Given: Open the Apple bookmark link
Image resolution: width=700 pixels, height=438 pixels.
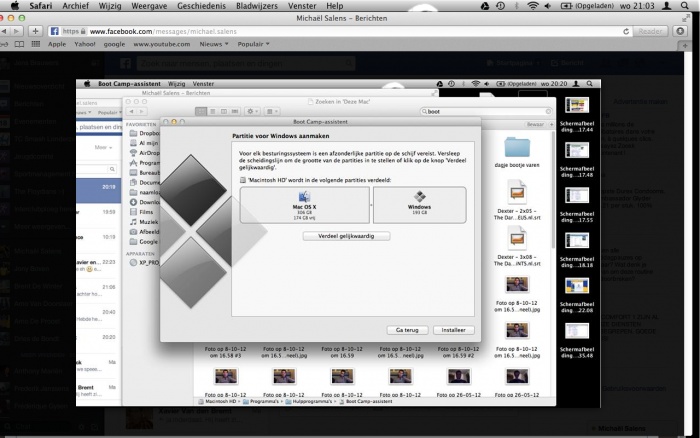Looking at the screenshot, I should (x=57, y=44).
